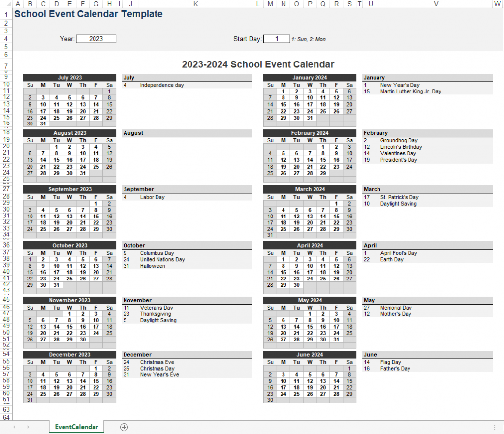Click the School Event Calendar Template title

click(89, 14)
